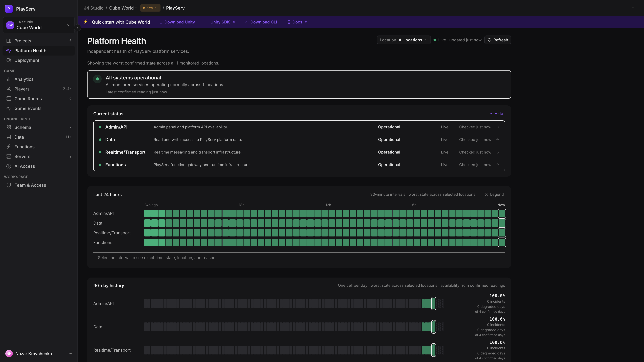
Task: Open Functions status row details arrow
Action: tap(497, 165)
